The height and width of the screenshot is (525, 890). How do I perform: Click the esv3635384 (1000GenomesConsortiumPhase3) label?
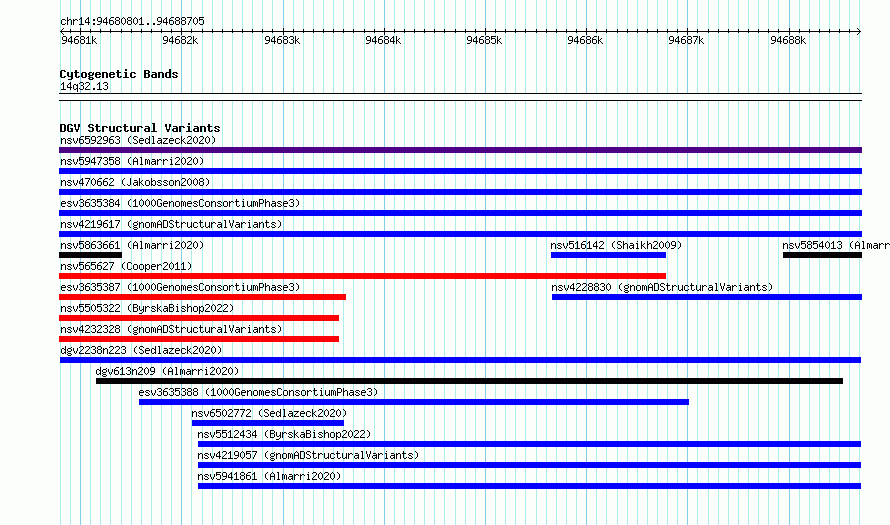180,203
